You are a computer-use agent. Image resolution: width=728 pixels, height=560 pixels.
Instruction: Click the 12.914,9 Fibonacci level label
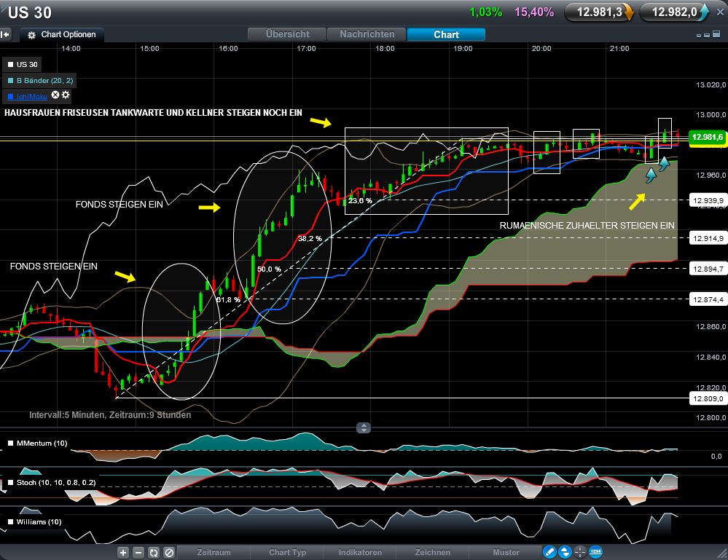click(x=708, y=238)
